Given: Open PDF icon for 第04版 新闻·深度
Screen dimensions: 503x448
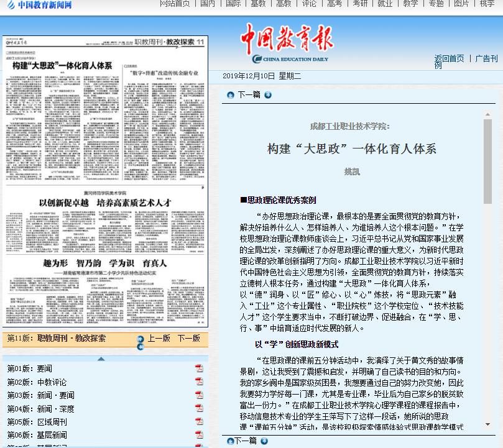Looking at the screenshot, I should [x=199, y=408].
